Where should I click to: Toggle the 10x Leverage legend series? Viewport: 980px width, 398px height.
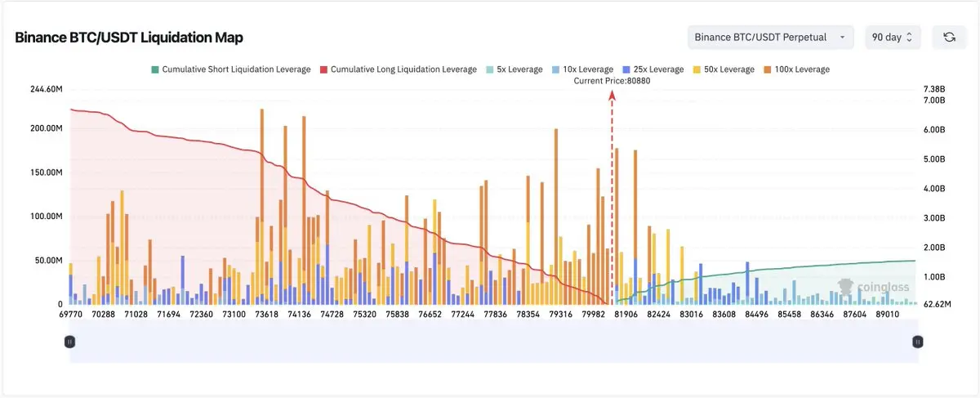pos(581,69)
